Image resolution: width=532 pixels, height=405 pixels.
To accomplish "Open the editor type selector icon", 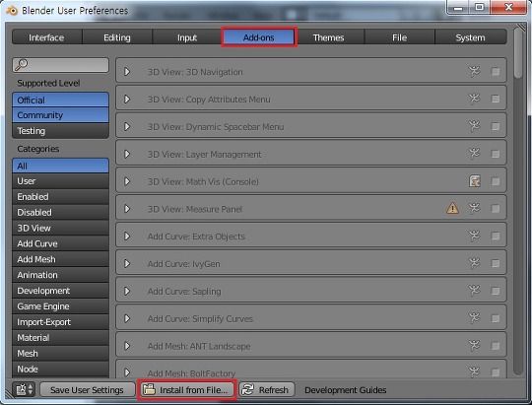I will (24, 389).
